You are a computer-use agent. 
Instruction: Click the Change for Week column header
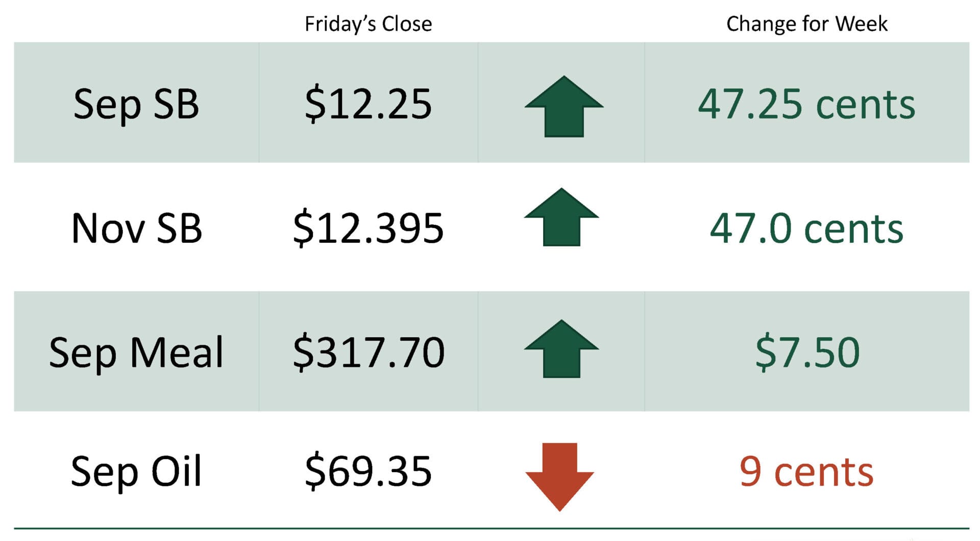[x=807, y=24]
